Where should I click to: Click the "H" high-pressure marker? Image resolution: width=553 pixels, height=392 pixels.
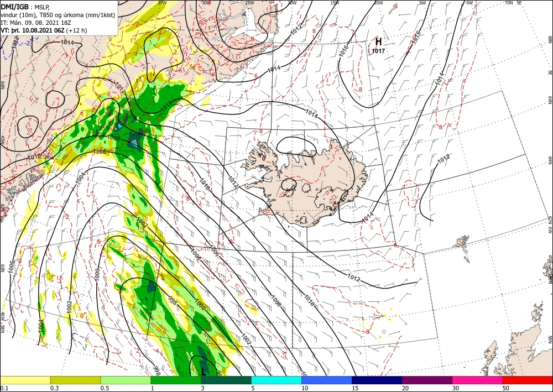378,42
